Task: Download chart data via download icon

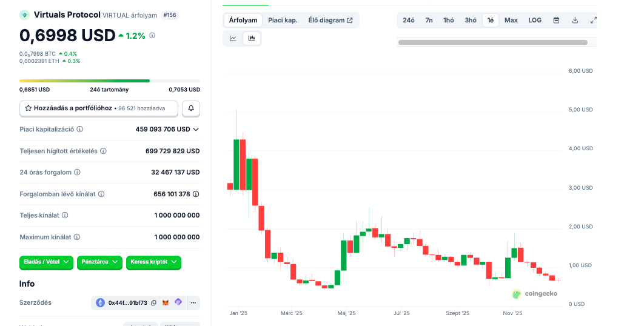Action: click(x=575, y=20)
